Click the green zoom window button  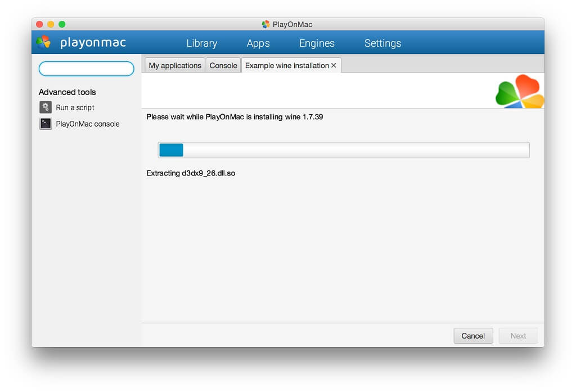pos(62,24)
